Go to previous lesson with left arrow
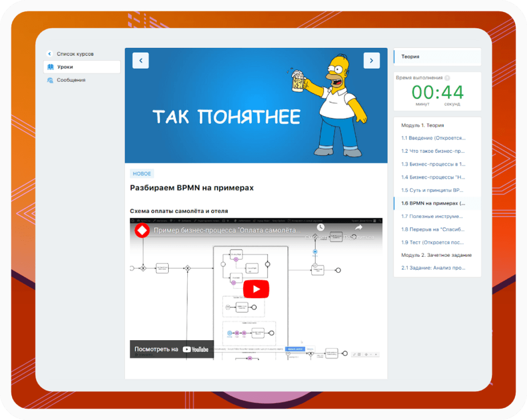 tap(140, 61)
